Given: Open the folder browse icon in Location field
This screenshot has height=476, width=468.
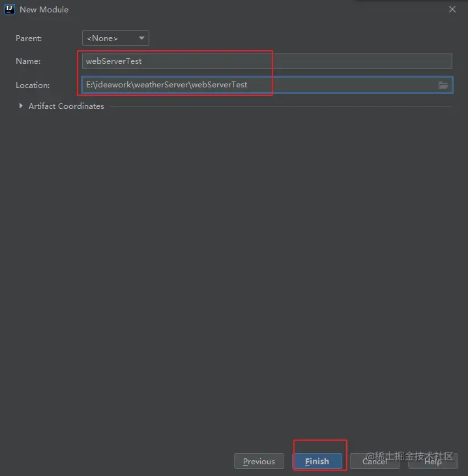Looking at the screenshot, I should pyautogui.click(x=443, y=85).
